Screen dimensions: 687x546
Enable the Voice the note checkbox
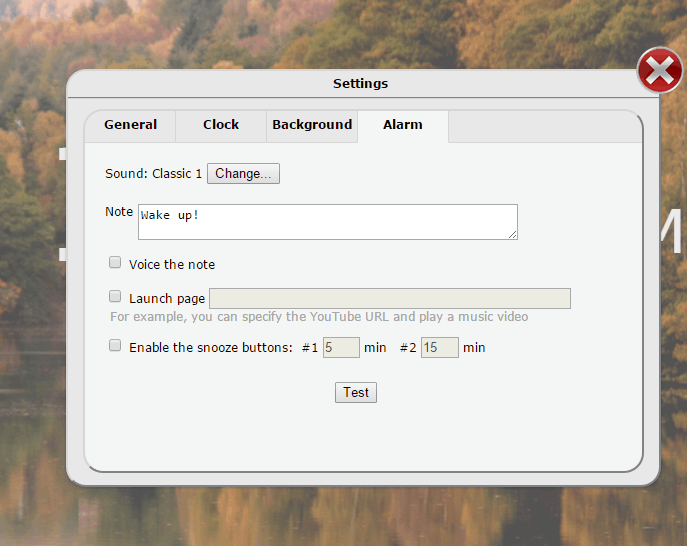click(115, 262)
